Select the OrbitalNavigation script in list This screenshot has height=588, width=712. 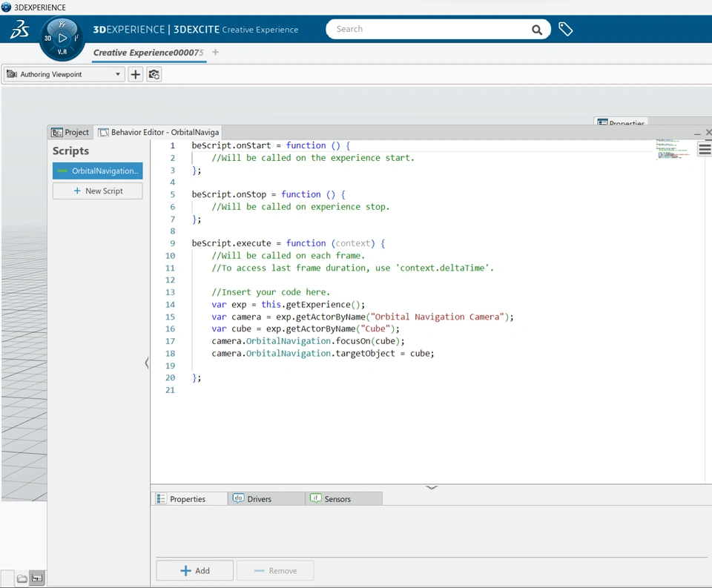tap(98, 171)
